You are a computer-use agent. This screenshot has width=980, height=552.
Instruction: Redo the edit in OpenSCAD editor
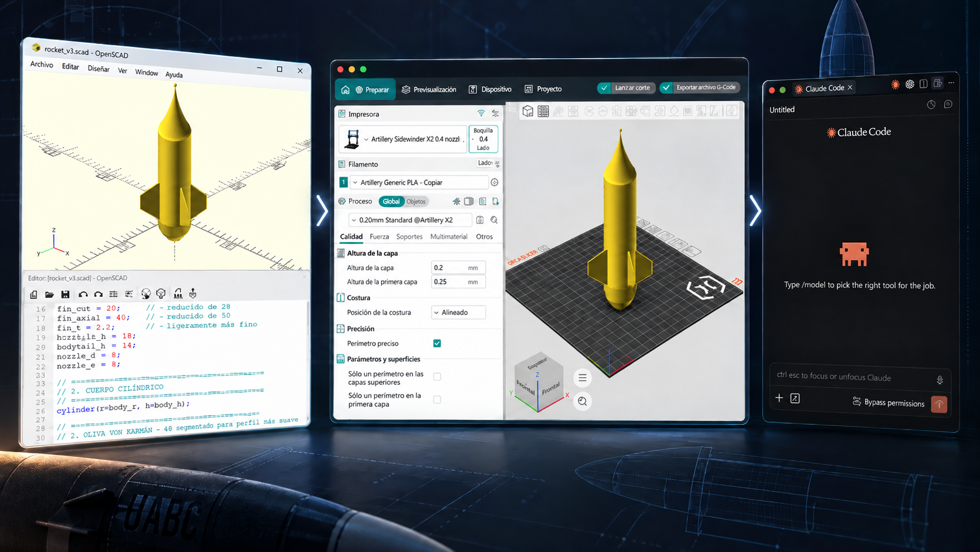coord(98,294)
